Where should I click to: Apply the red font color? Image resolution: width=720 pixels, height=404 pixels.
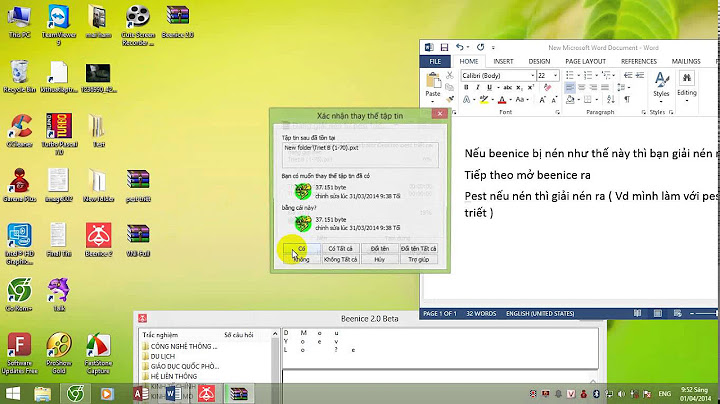click(502, 99)
